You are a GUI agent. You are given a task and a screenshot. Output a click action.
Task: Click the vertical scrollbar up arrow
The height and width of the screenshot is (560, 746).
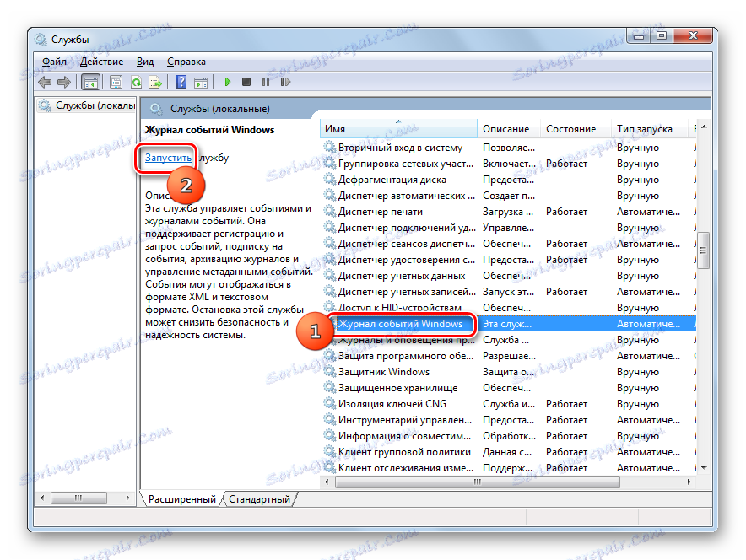(x=704, y=127)
